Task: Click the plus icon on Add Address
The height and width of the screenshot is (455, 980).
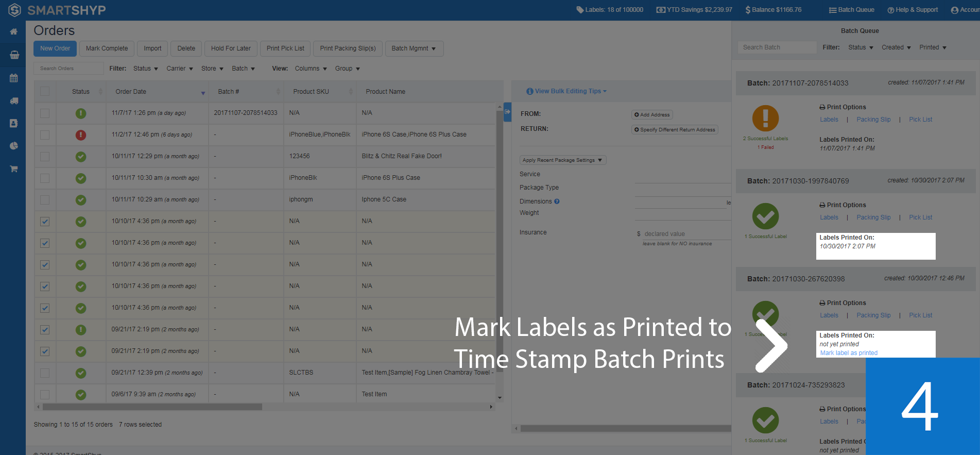Action: [x=637, y=115]
